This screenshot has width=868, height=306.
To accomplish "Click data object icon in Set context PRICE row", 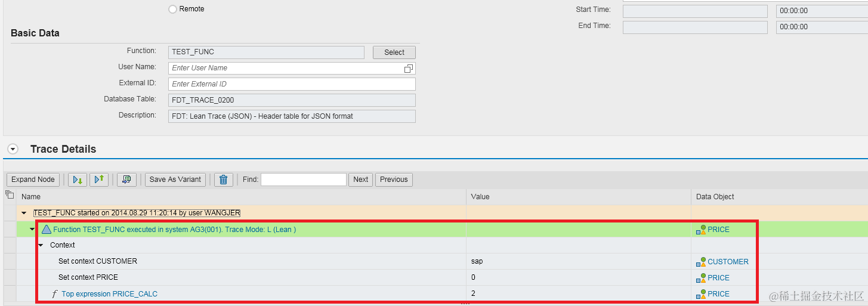I will click(x=701, y=278).
